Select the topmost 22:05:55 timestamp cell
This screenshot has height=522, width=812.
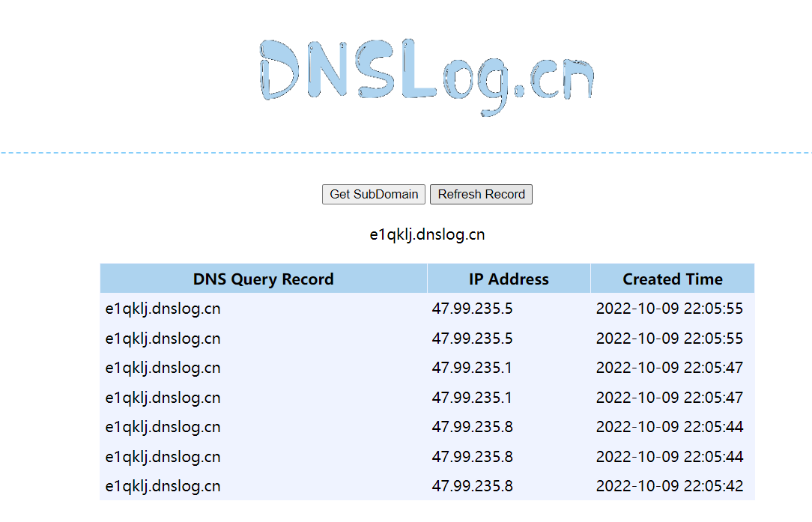670,309
